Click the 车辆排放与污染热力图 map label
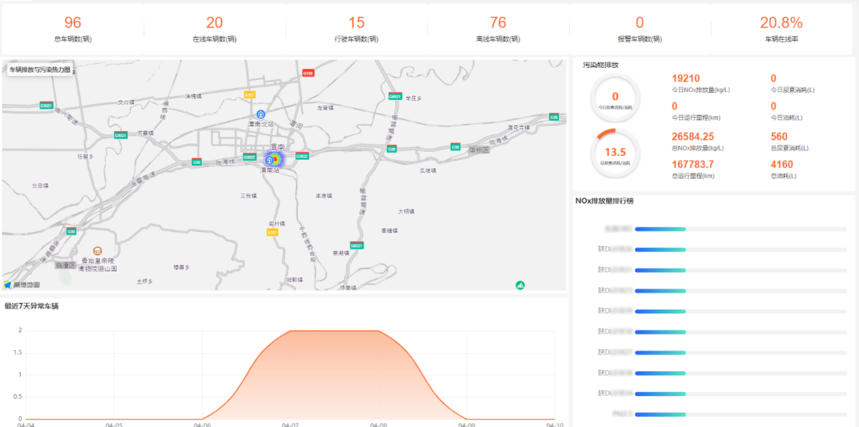Viewport: 859px width, 427px height. 40,70
